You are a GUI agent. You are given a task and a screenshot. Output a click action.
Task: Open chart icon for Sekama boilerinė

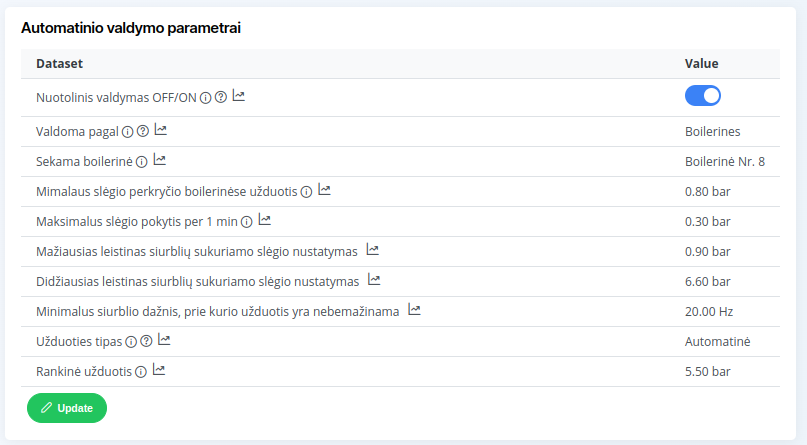coord(159,160)
